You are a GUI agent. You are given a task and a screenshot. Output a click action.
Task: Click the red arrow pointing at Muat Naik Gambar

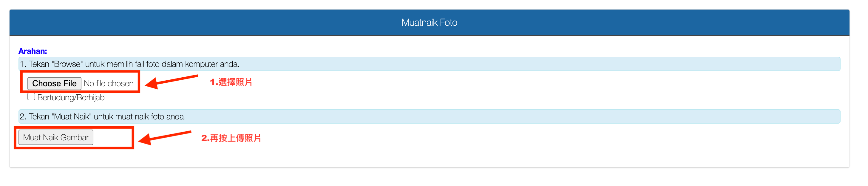pos(165,137)
